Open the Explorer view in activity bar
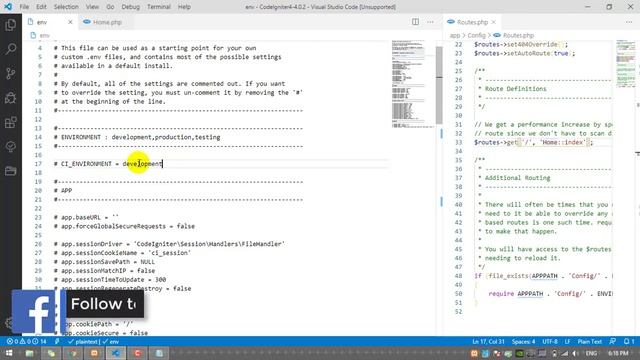The image size is (640, 360). [11, 25]
